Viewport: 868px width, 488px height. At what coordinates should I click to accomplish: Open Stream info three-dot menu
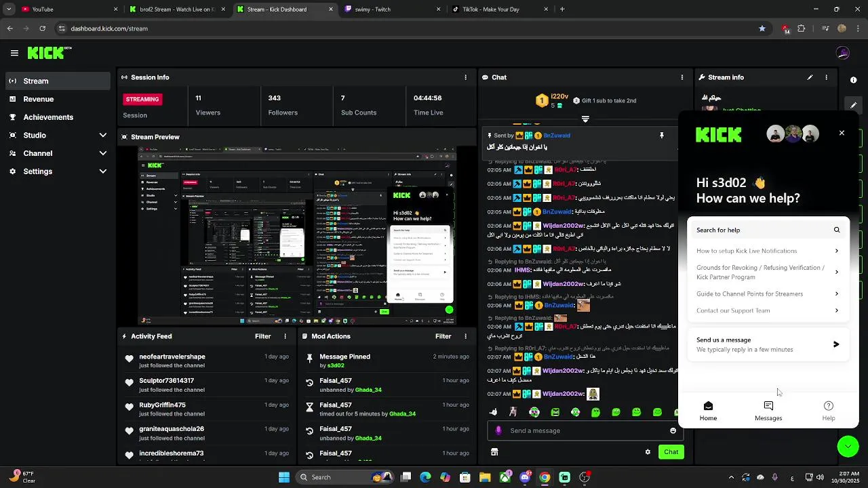pyautogui.click(x=826, y=77)
